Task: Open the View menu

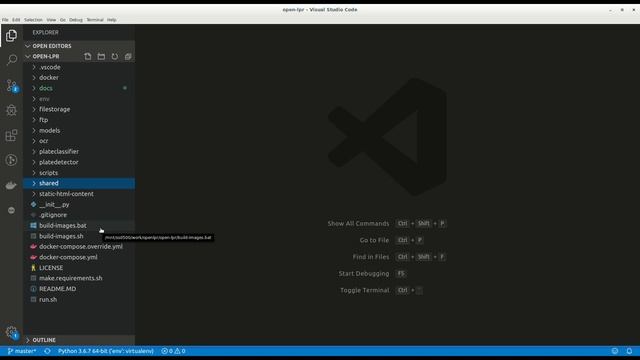Action: coord(51,20)
